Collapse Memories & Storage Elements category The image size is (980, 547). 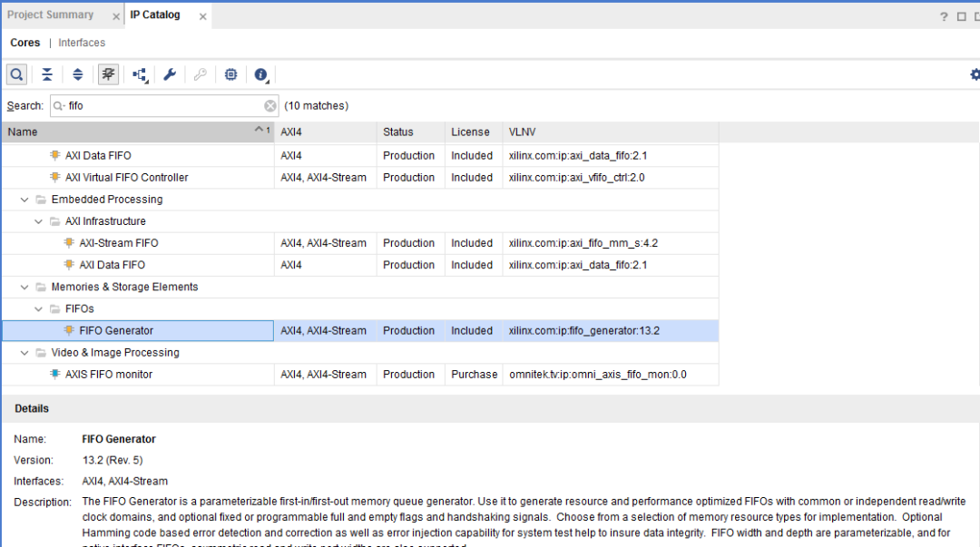(x=24, y=287)
